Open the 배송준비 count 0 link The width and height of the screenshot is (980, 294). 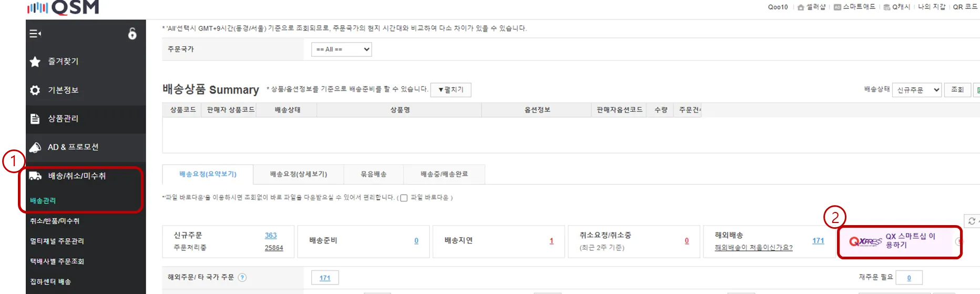pos(416,241)
